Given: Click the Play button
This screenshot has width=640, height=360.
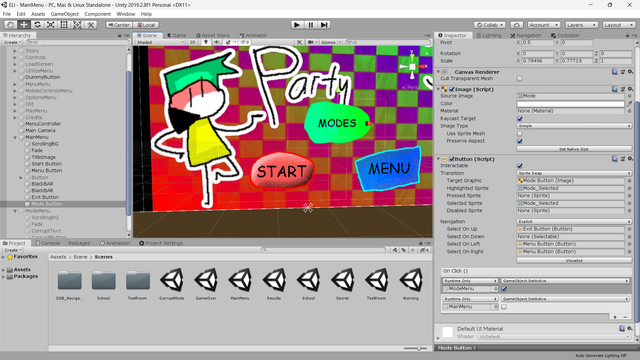Looking at the screenshot, I should (x=297, y=25).
